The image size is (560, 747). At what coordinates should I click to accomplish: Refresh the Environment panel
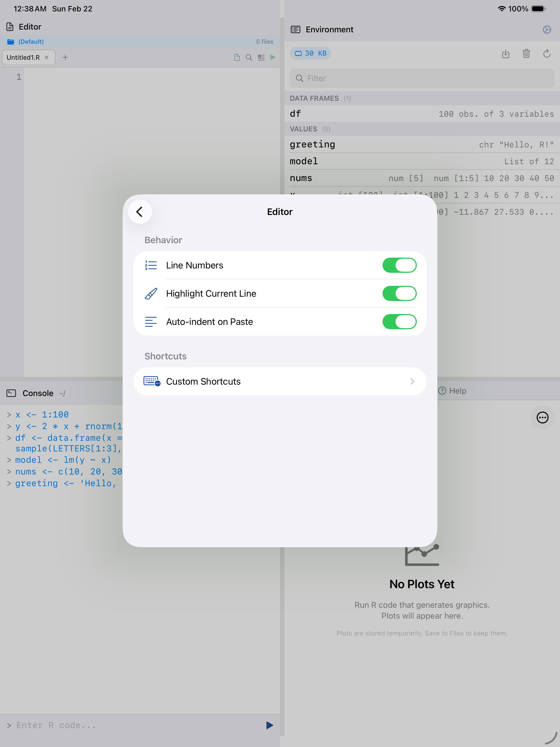[547, 54]
